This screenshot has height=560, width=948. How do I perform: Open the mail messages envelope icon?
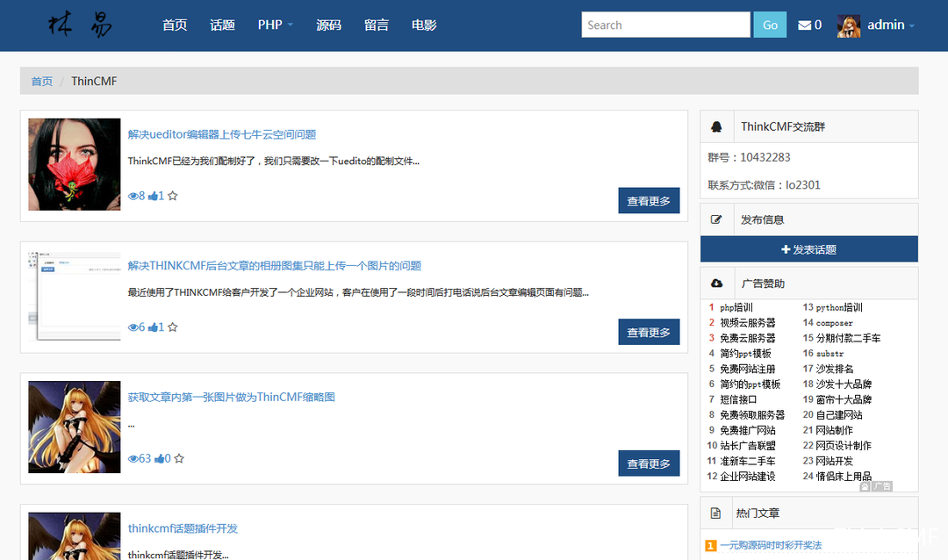point(804,25)
